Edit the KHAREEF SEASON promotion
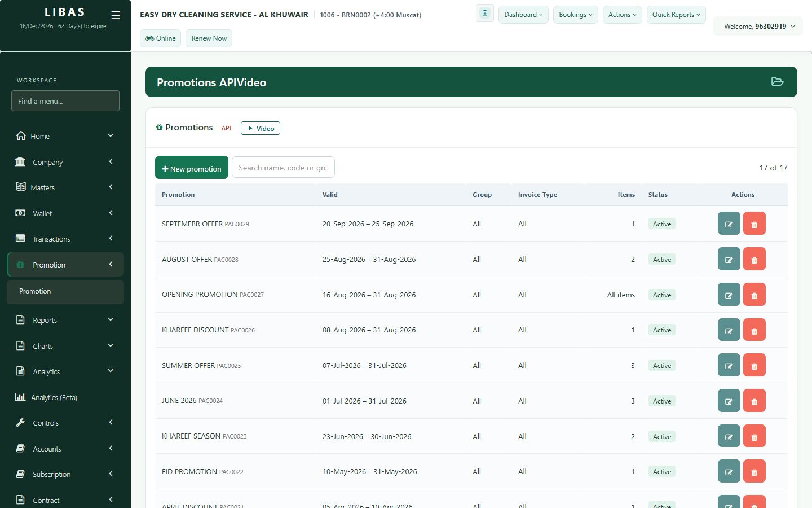 pyautogui.click(x=729, y=436)
